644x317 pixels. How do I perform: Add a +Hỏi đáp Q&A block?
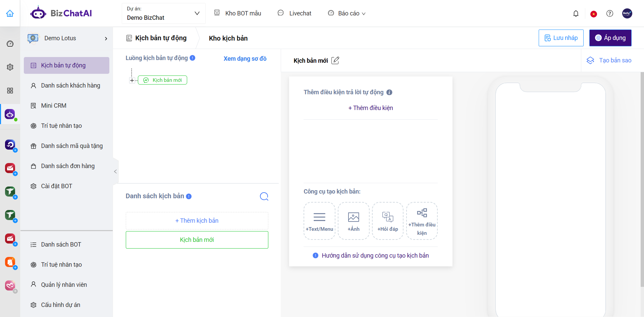click(x=388, y=221)
